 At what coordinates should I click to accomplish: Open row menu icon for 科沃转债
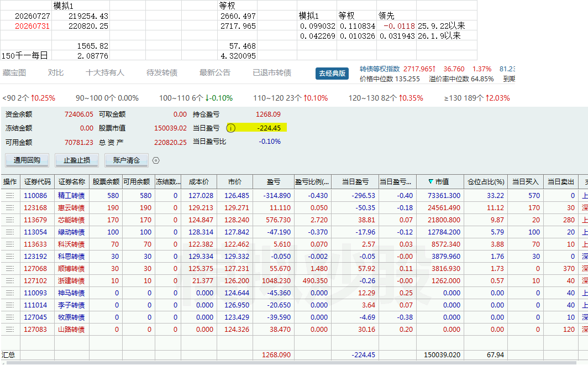click(x=10, y=244)
